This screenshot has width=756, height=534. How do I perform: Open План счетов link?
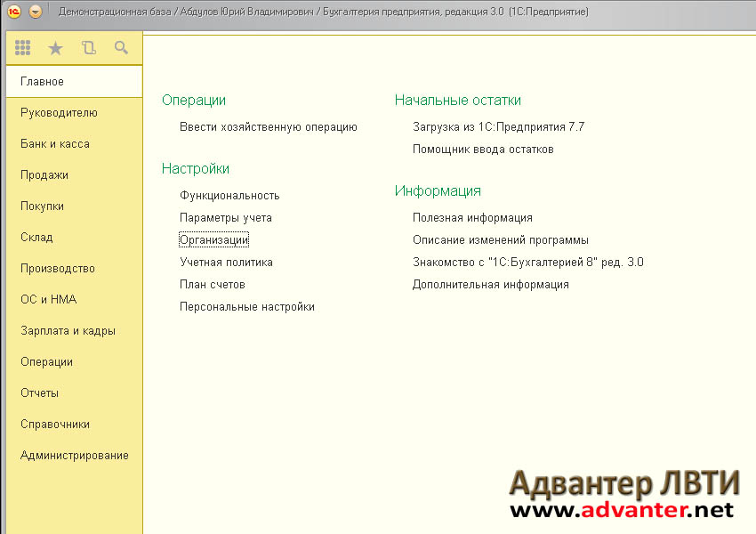[x=213, y=284]
